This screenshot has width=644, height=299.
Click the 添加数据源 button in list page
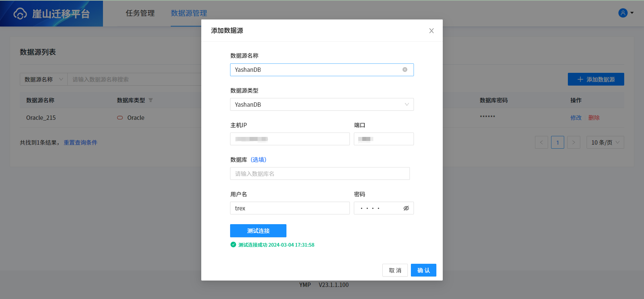point(596,79)
